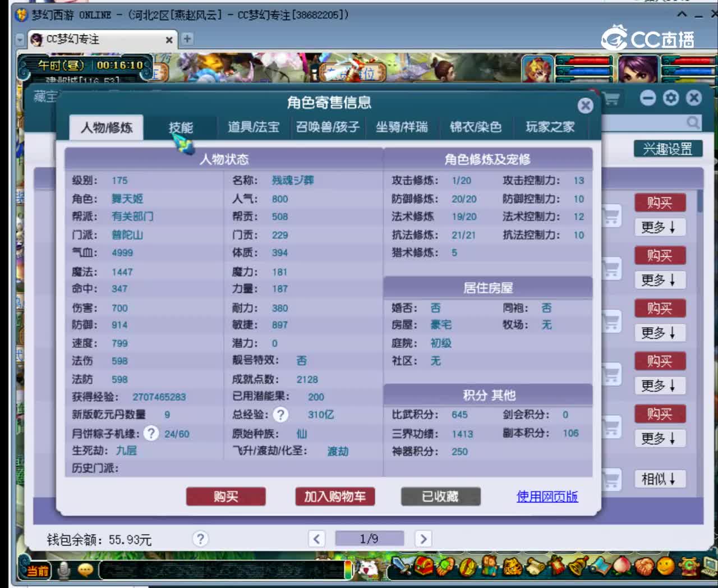This screenshot has width=718, height=588.
Task: Click the 普陀山 school value
Action: [127, 235]
